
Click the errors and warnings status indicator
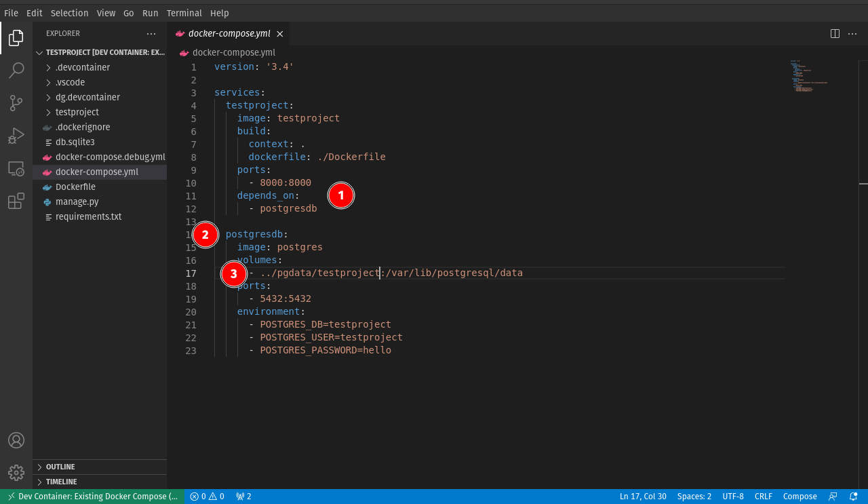tap(207, 497)
